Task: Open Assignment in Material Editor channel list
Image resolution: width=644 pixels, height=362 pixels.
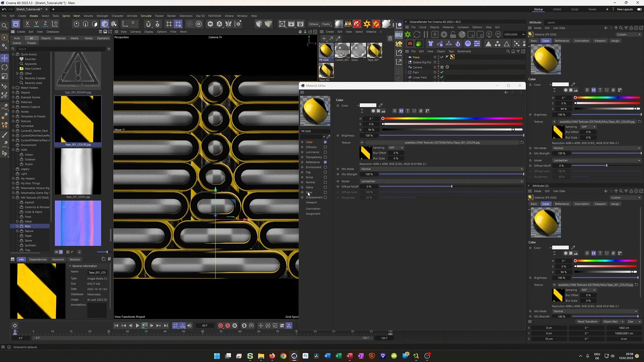Action: click(313, 214)
